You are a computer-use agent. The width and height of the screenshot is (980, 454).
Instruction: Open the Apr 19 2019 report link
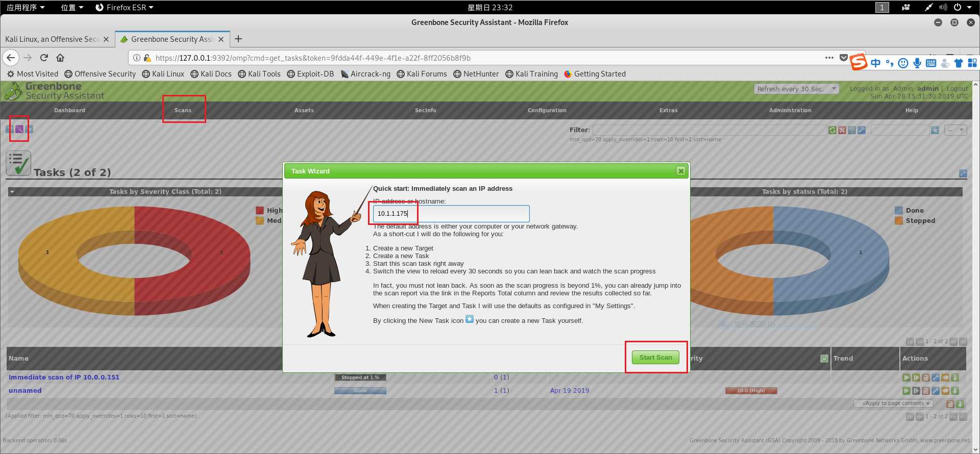(x=570, y=391)
